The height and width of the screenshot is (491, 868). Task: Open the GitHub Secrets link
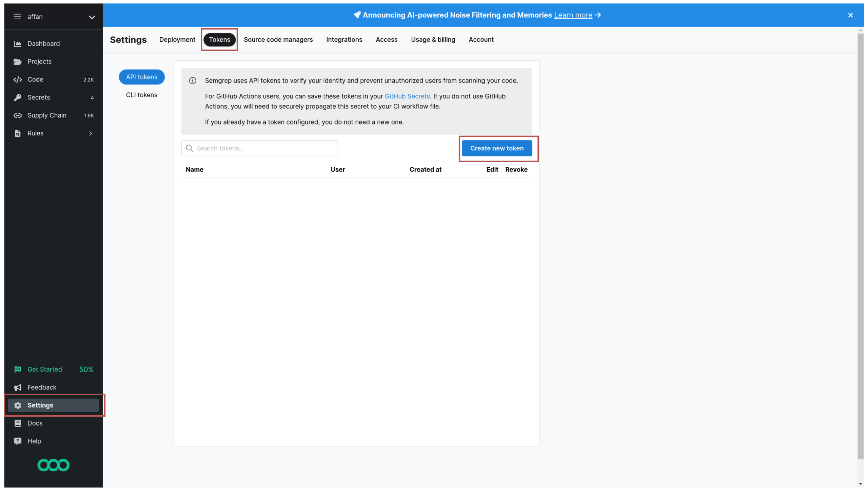(407, 96)
